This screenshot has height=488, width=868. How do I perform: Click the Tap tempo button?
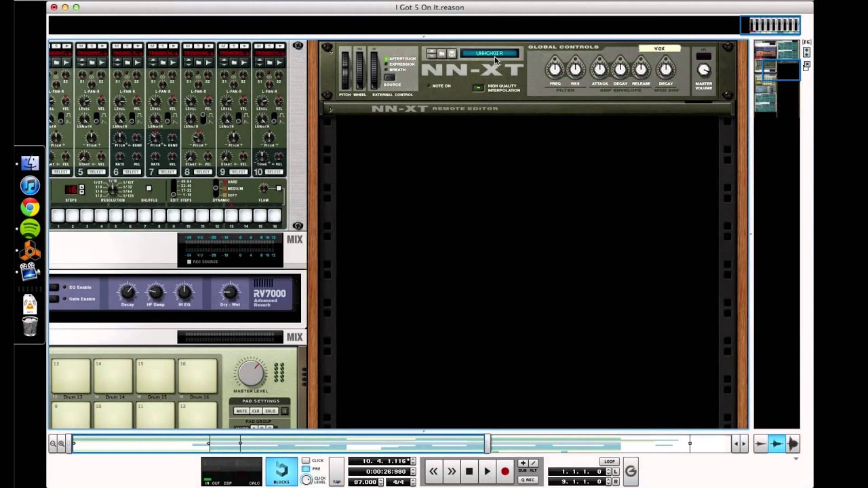coord(337,472)
